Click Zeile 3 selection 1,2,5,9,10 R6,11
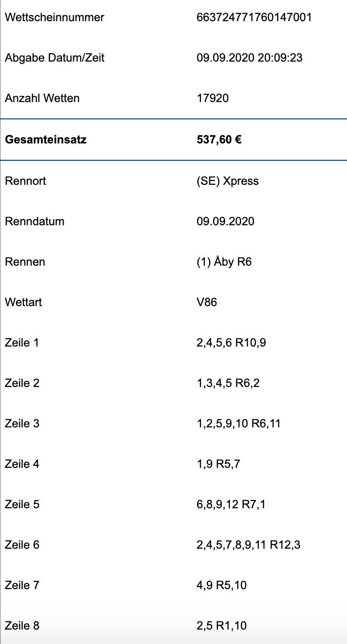This screenshot has height=644, width=347. (x=239, y=424)
